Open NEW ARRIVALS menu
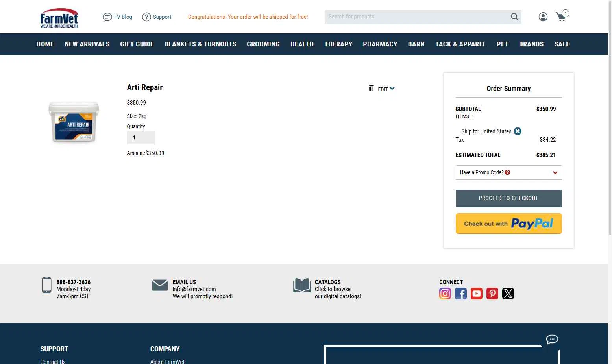The image size is (612, 364). (x=87, y=44)
